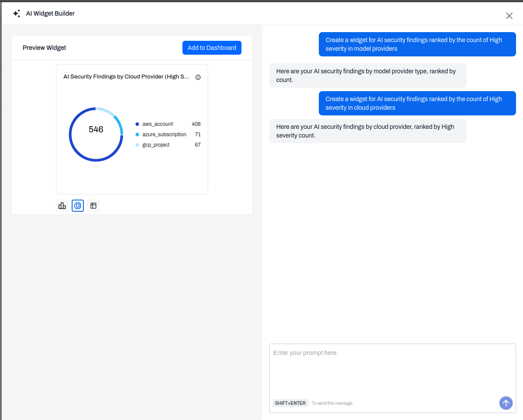Screen dimensions: 523x420
Task: Click the aws_account count 408
Action: tap(196, 124)
